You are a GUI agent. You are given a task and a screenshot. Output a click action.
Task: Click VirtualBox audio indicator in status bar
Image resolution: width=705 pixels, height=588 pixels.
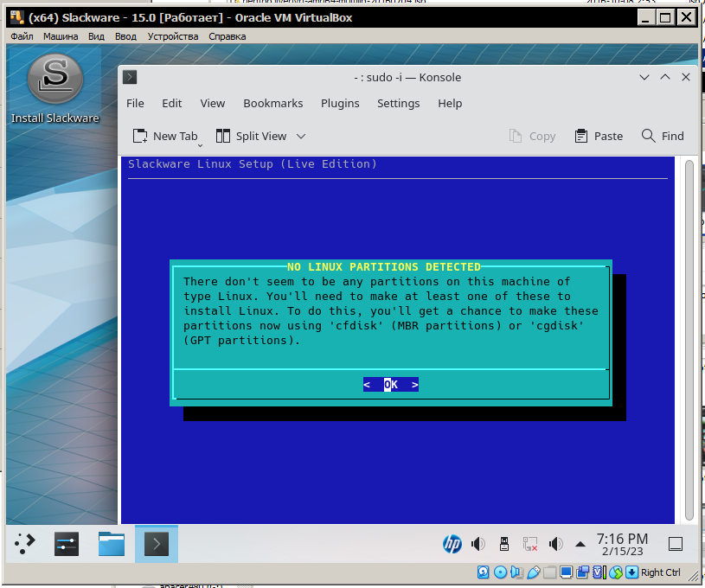coord(517,572)
